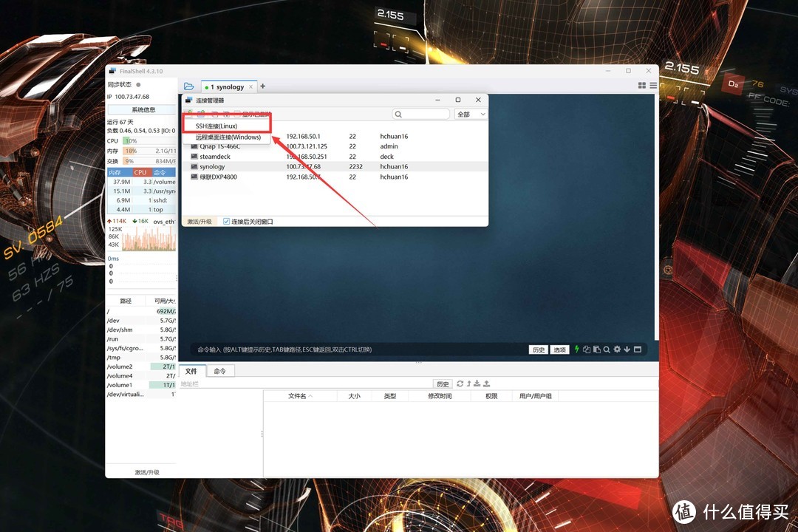Open the settings gear in the command bar
The image size is (798, 532).
click(x=617, y=349)
